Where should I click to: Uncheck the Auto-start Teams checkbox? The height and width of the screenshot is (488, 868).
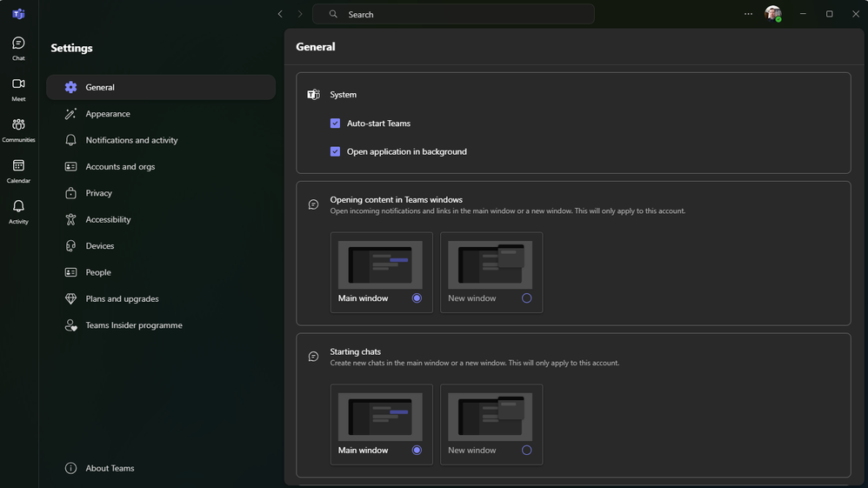[x=335, y=123]
